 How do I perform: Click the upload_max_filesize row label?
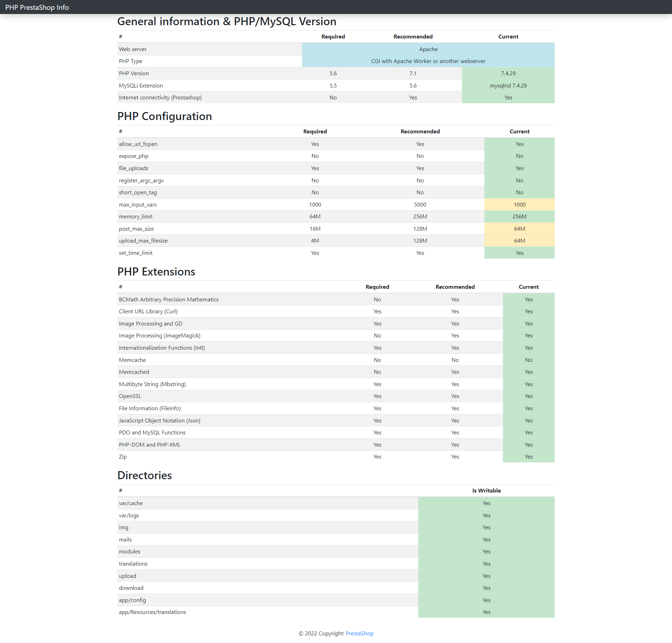(143, 240)
